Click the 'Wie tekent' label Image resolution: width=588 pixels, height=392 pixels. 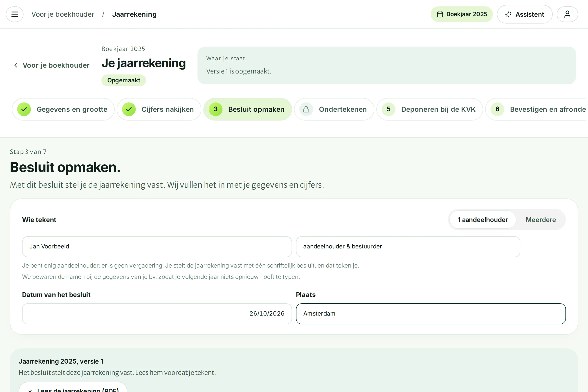pyautogui.click(x=39, y=220)
